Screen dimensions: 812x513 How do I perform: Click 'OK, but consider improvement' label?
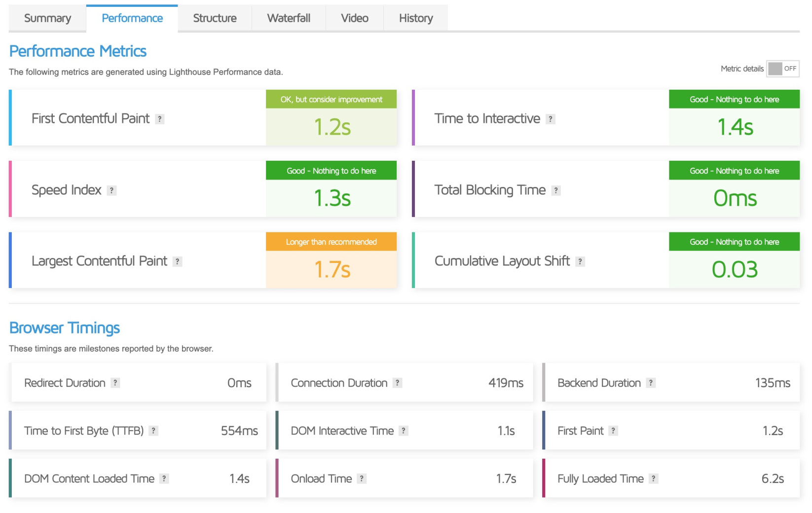[332, 99]
